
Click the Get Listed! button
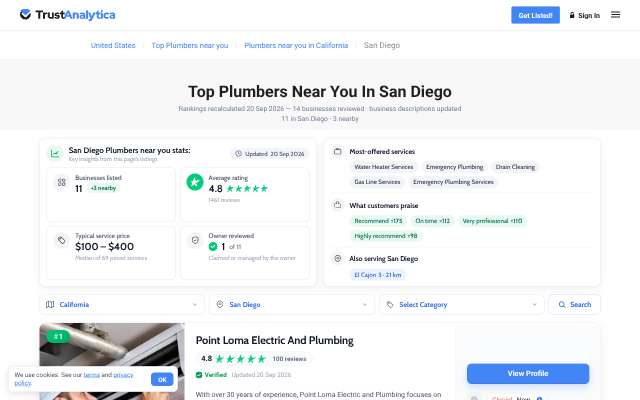[x=536, y=15]
